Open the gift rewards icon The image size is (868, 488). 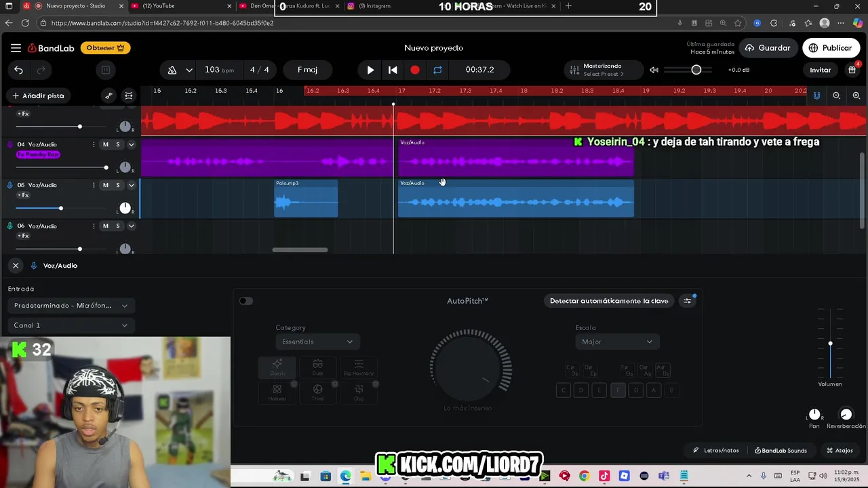pos(852,70)
